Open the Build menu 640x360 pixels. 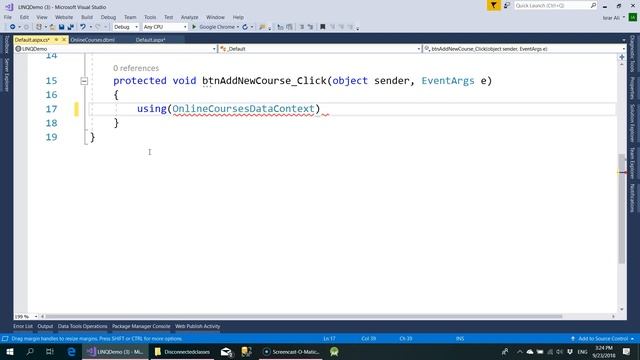87,17
